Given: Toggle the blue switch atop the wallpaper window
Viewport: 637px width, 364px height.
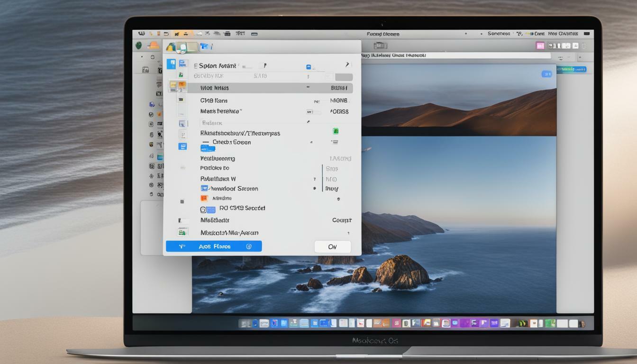Looking at the screenshot, I should (x=547, y=74).
